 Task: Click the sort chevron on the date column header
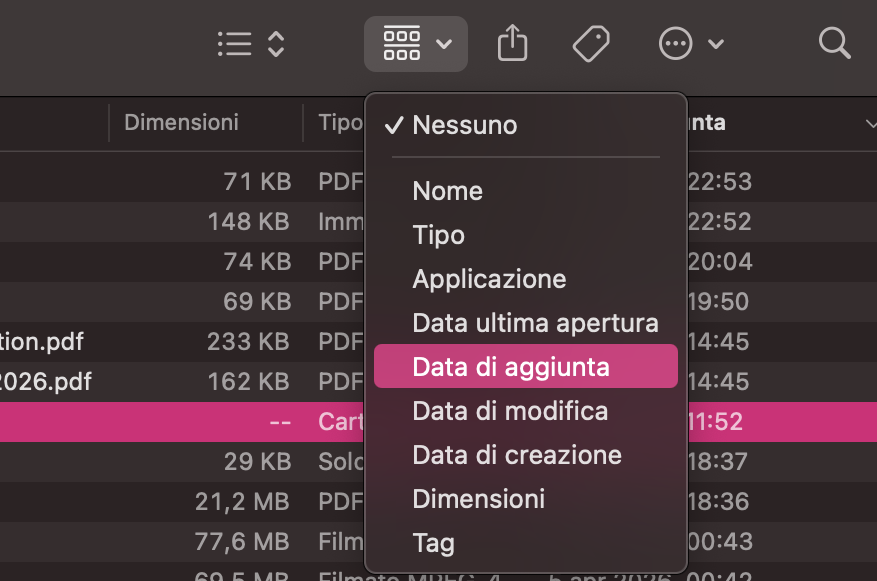coord(869,123)
